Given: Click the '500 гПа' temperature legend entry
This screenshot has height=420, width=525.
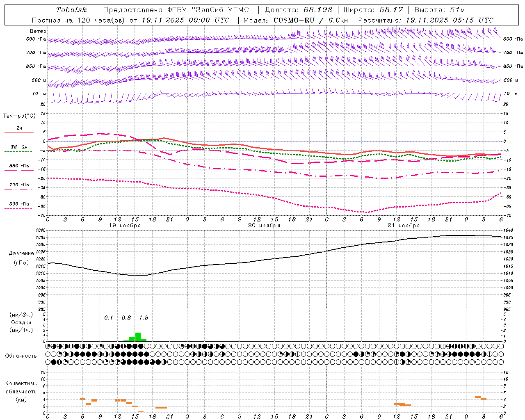Looking at the screenshot, I should point(19,204).
